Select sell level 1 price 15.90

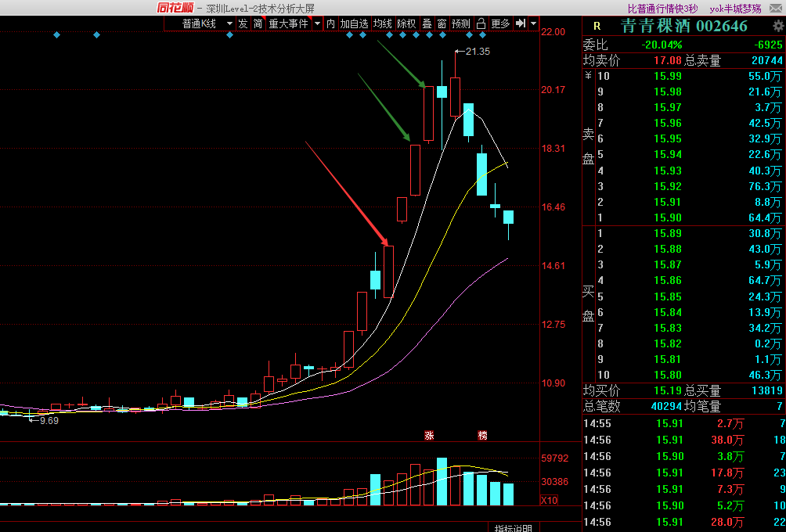[667, 217]
